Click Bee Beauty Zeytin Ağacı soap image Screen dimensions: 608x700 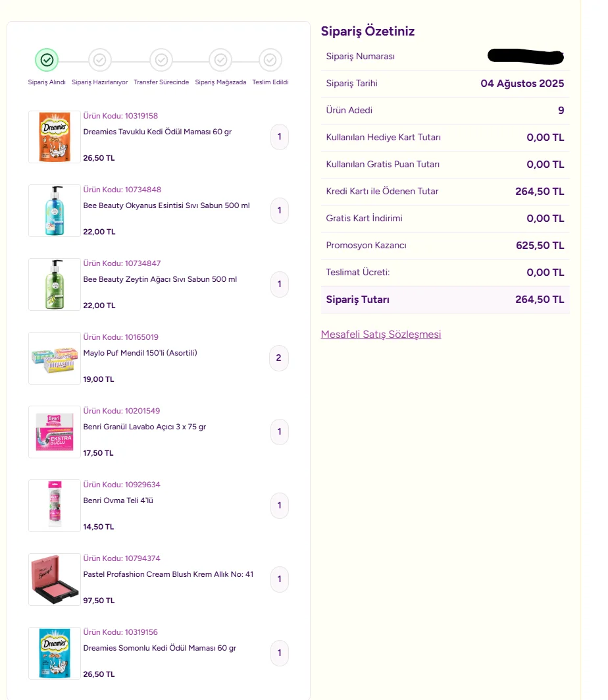coord(55,284)
